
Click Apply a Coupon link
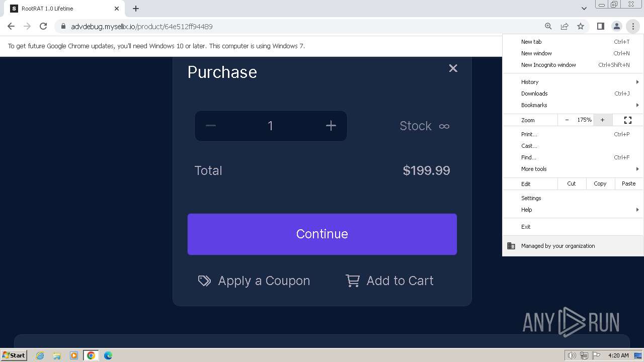coord(254,281)
